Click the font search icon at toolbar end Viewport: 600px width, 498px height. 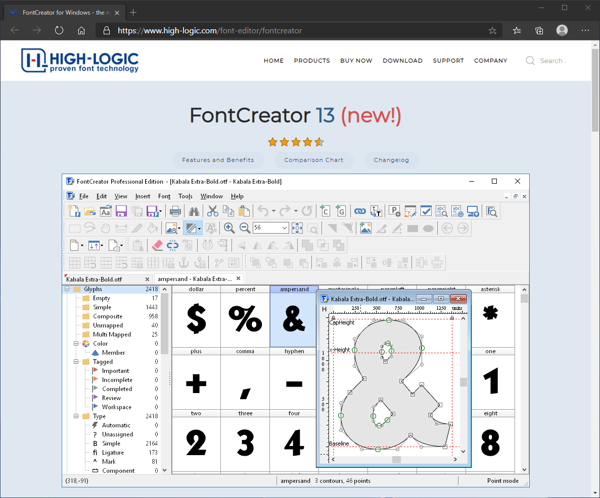coord(492,211)
